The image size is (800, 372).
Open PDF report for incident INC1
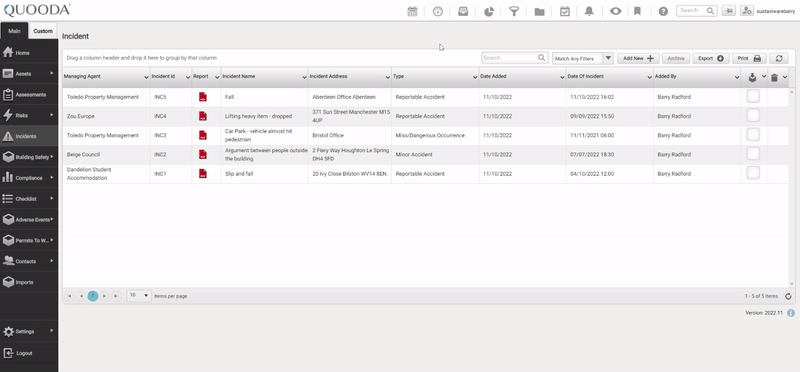(203, 173)
